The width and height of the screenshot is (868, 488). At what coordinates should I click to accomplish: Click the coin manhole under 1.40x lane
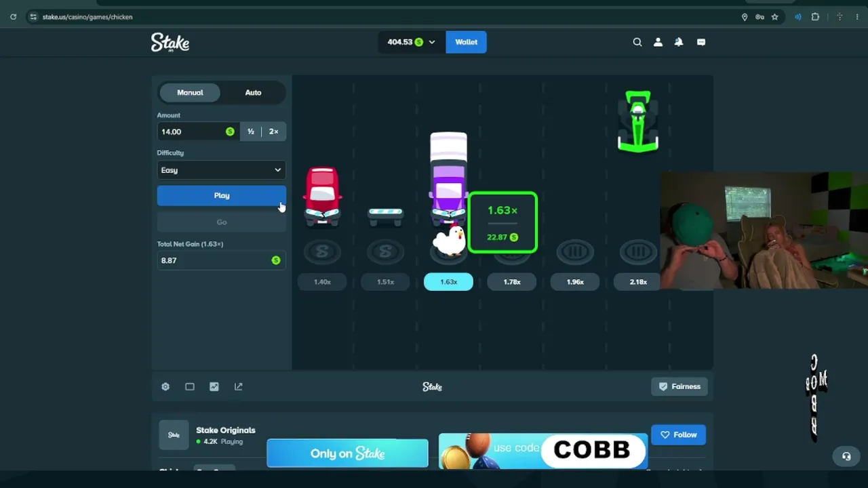[x=322, y=252]
